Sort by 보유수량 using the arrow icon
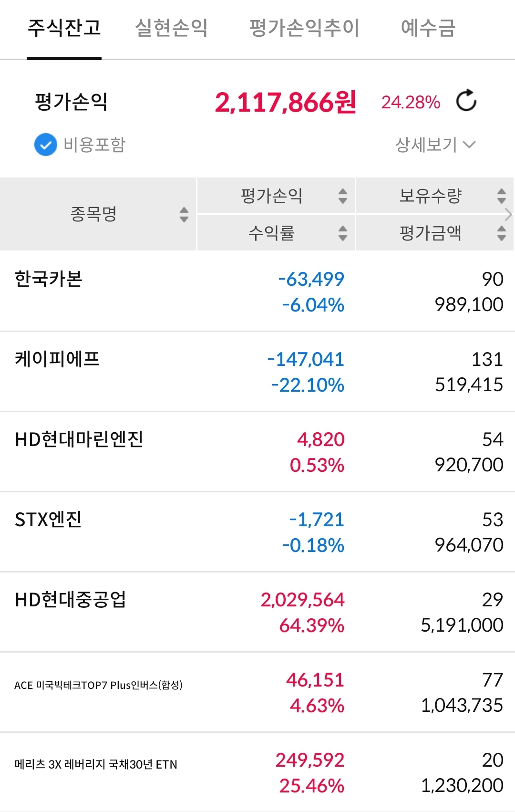 (502, 196)
